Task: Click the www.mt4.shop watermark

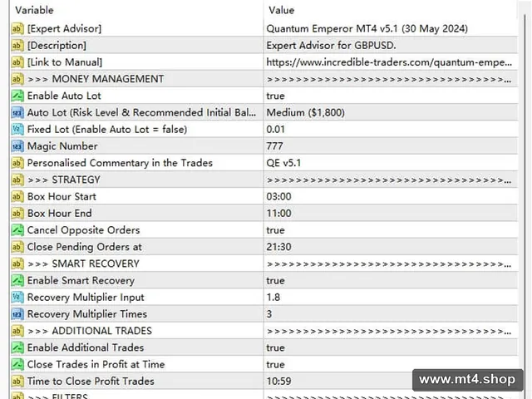Action: [x=467, y=379]
